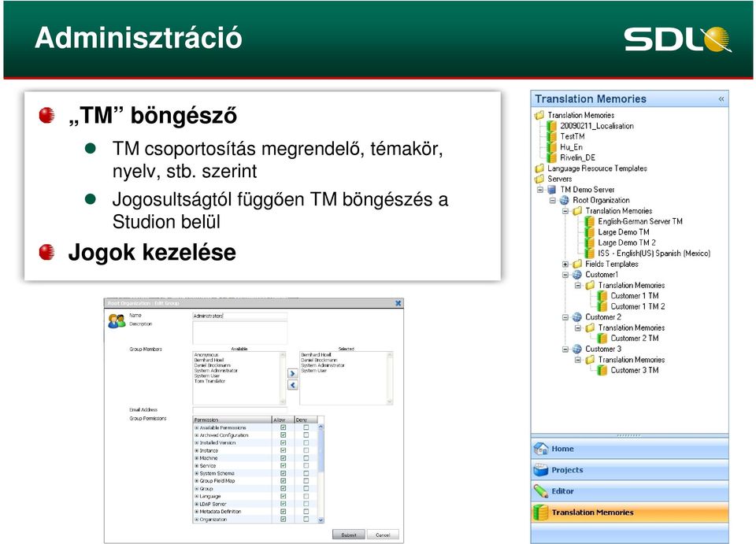This screenshot has width=756, height=544.
Task: Remove member from Selected with left arrow
Action: coord(293,385)
